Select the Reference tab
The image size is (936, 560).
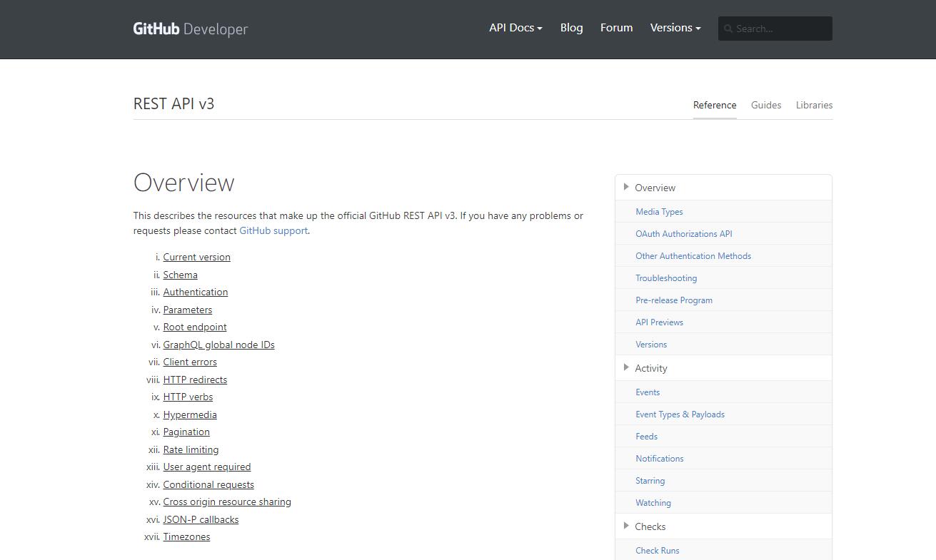[x=714, y=105]
